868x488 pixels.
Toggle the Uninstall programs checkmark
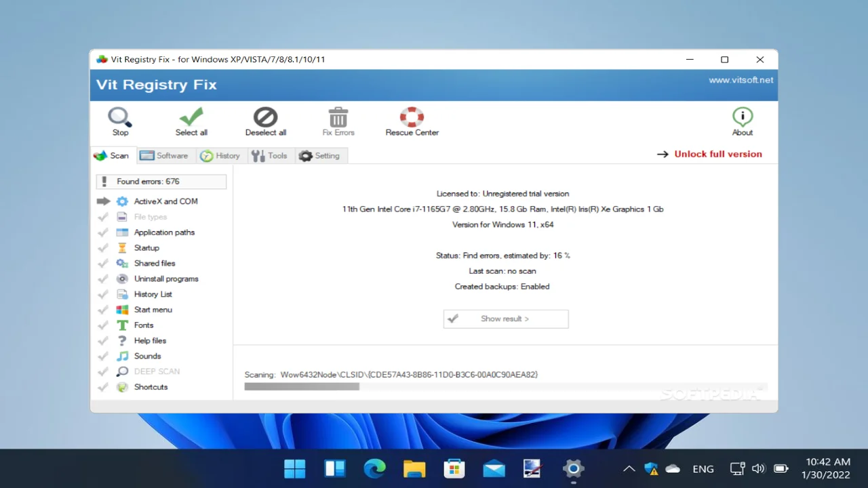click(x=103, y=279)
